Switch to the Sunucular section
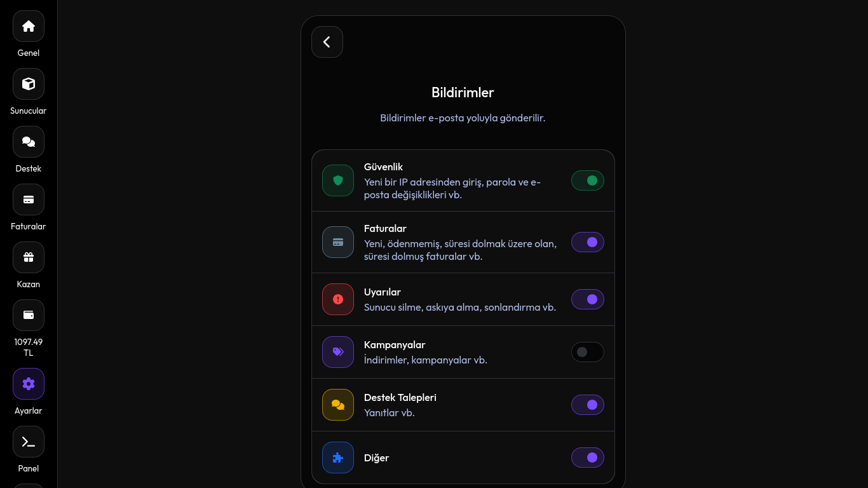 (28, 84)
